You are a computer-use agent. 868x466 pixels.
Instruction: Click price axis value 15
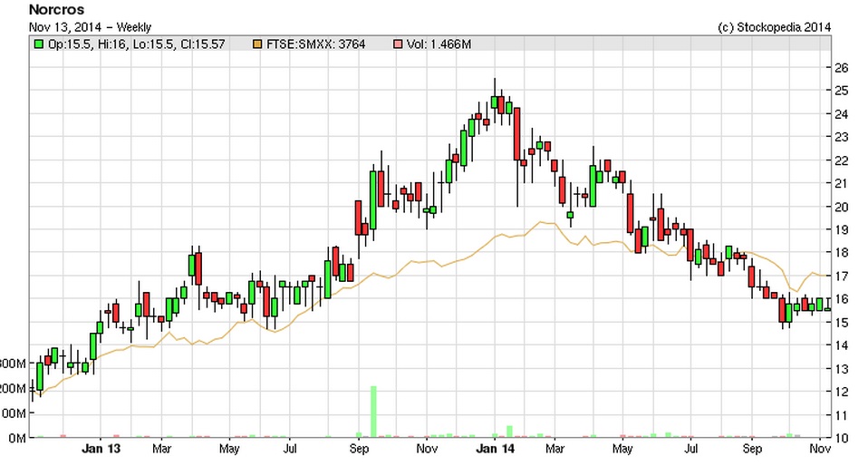point(842,323)
